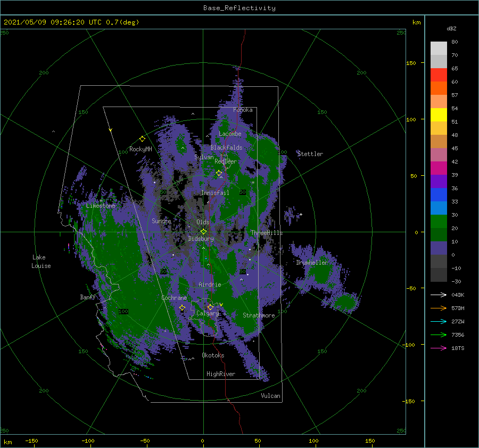Pick the red 65 dBZ color swatch
This screenshot has width=479, height=448.
pos(439,75)
